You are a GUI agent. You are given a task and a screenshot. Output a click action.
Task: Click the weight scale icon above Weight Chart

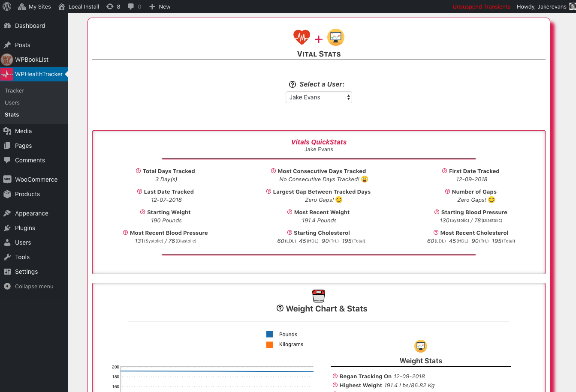point(319,296)
